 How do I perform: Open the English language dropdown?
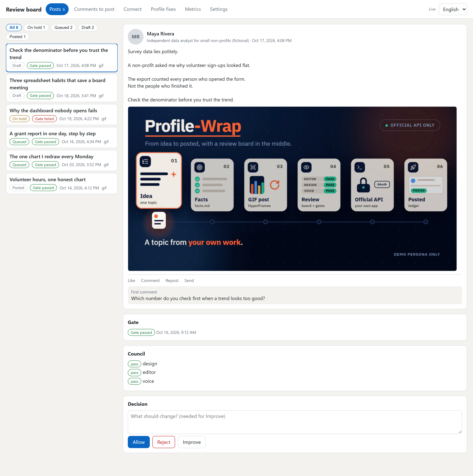(453, 9)
